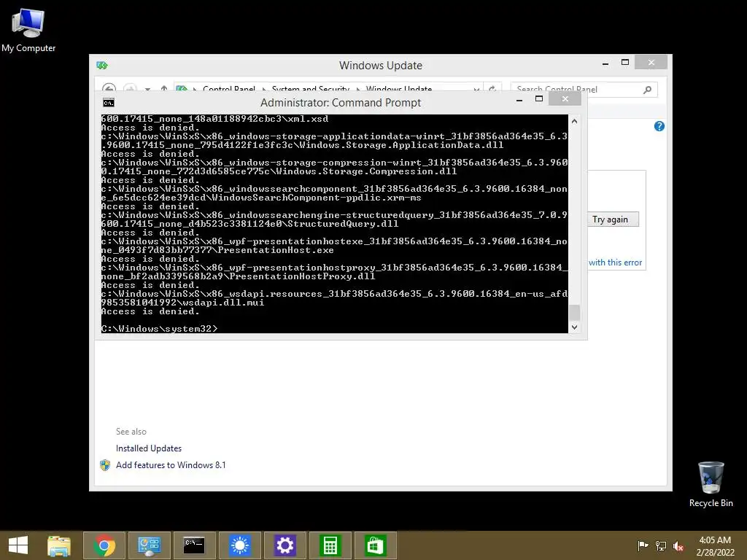This screenshot has height=560, width=747.
Task: Select Control Panel breadcrumb
Action: coord(228,88)
